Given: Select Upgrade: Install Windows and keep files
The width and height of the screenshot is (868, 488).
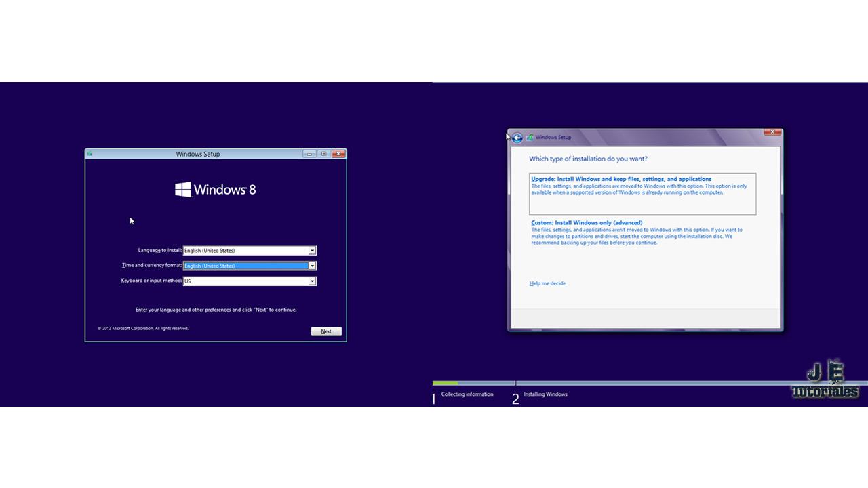Looking at the screenshot, I should [x=642, y=194].
